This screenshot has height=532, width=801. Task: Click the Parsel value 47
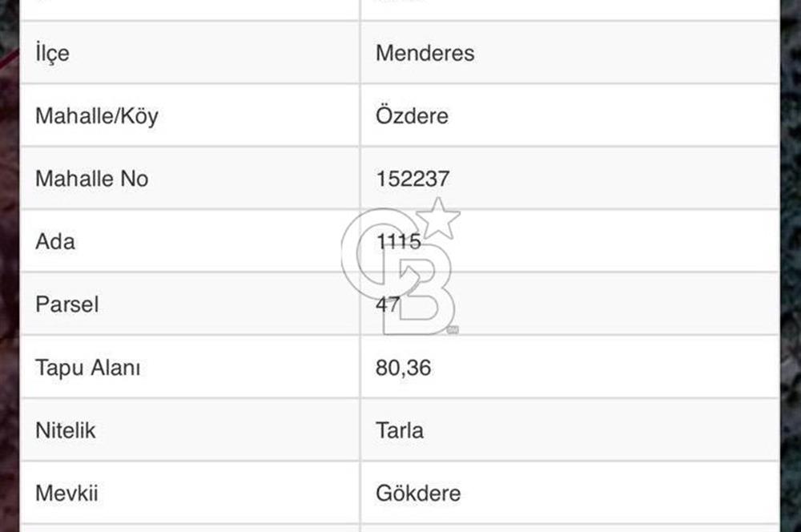coord(388,304)
